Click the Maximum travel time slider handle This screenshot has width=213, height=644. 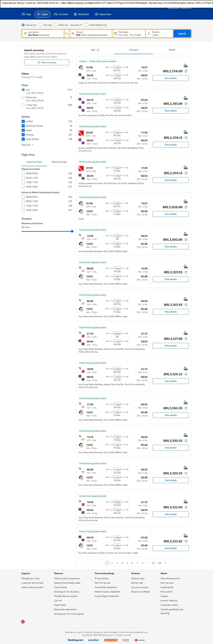72,231
